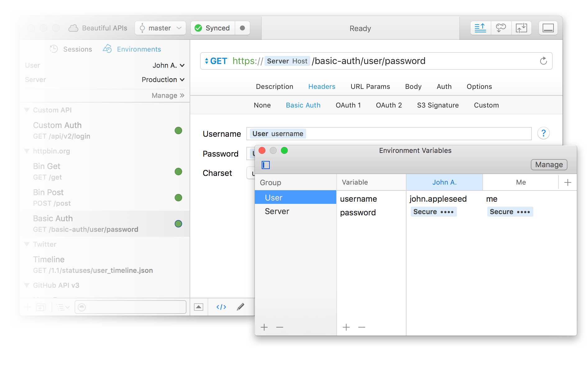
Task: Open the master branch dropdown
Action: click(160, 28)
